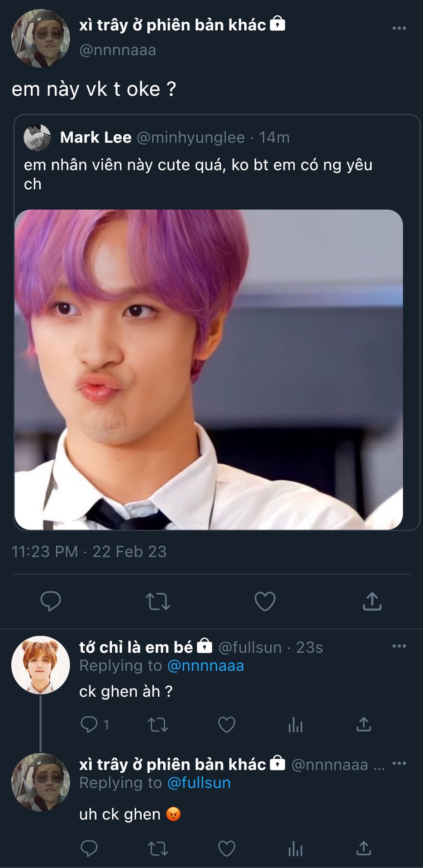Retweet the main tweet

[x=158, y=602]
